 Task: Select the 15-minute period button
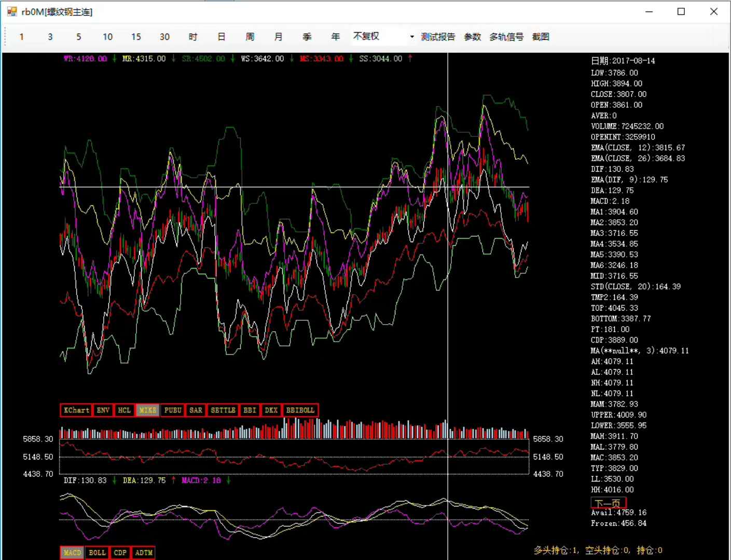136,37
